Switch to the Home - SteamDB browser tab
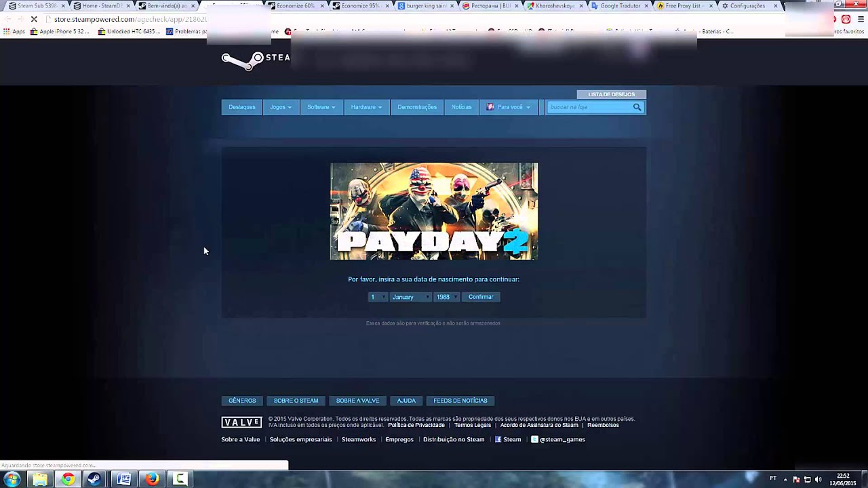The height and width of the screenshot is (488, 868). point(102,5)
